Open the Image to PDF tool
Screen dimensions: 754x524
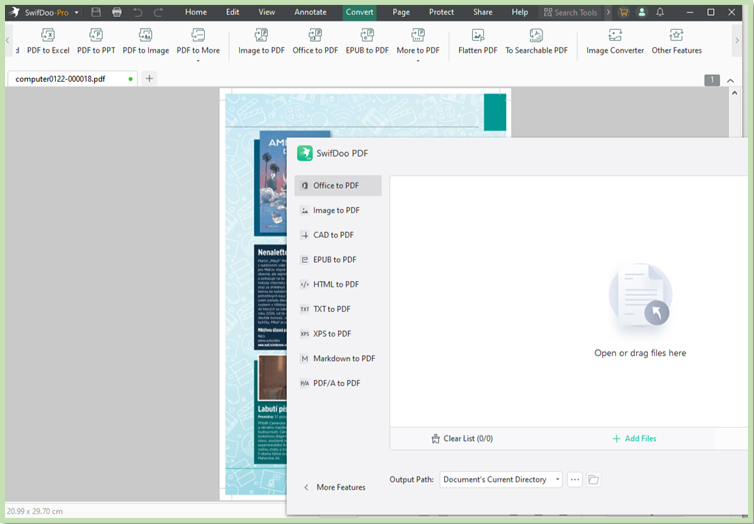tap(259, 41)
